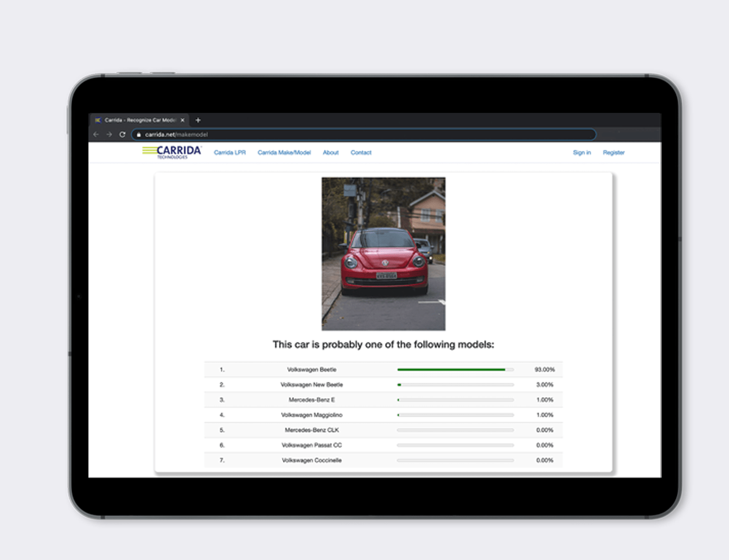Screen dimensions: 729x560
Task: Go back with the browser back arrow
Action: tap(96, 135)
